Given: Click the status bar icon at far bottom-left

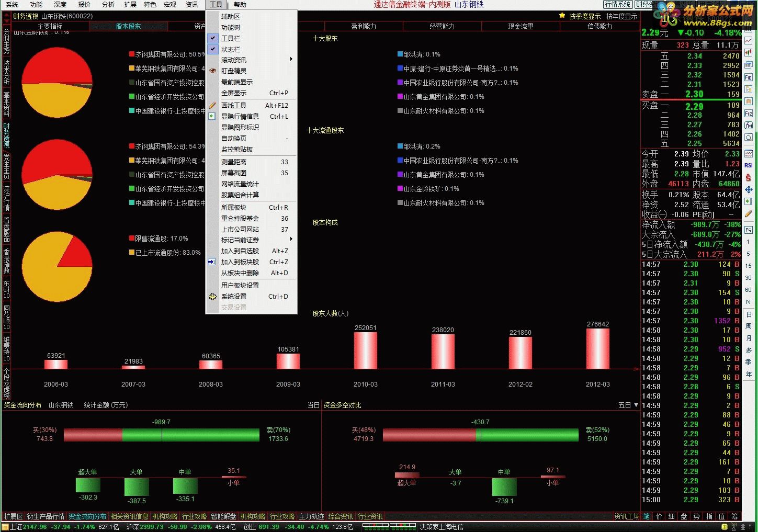Looking at the screenshot, I should [x=6, y=527].
